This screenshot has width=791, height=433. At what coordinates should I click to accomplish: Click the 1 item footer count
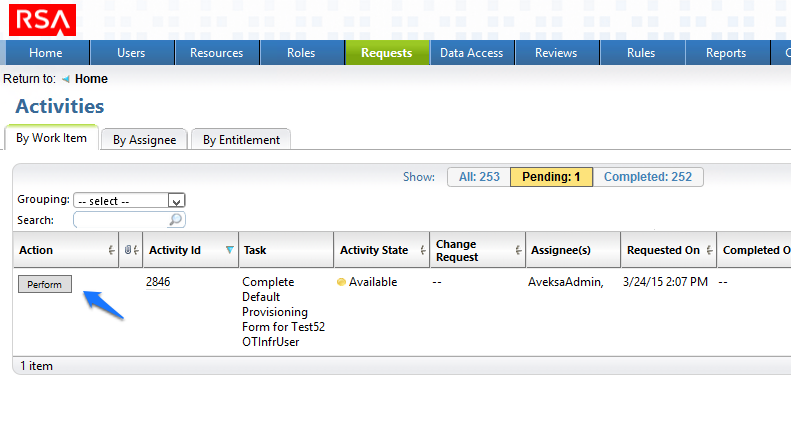[36, 366]
